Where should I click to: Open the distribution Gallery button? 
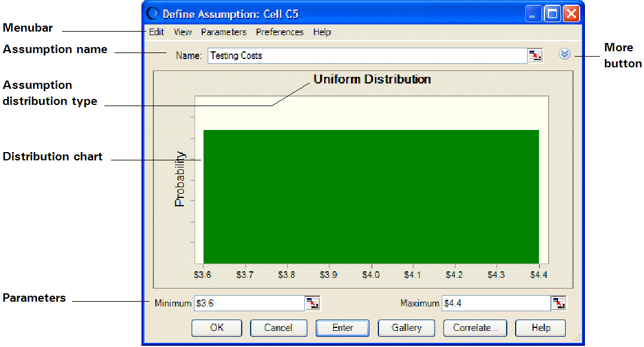click(406, 328)
